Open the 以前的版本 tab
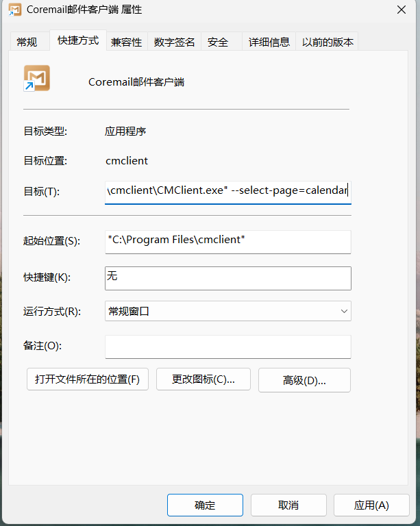This screenshot has height=526, width=420. pyautogui.click(x=328, y=42)
